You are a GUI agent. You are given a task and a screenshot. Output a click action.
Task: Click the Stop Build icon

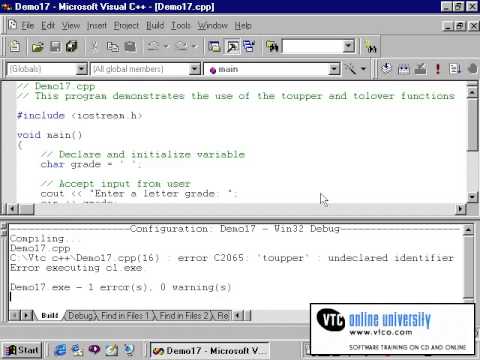[421, 69]
